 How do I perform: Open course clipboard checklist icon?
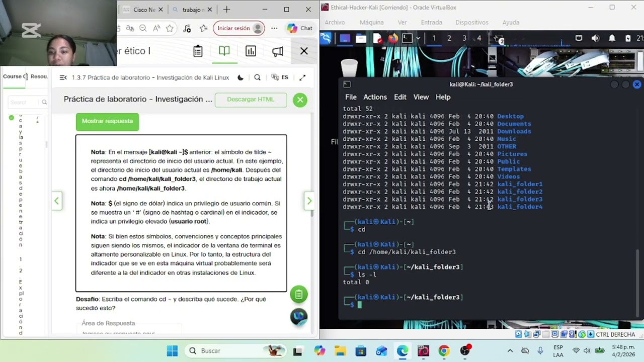(x=198, y=51)
